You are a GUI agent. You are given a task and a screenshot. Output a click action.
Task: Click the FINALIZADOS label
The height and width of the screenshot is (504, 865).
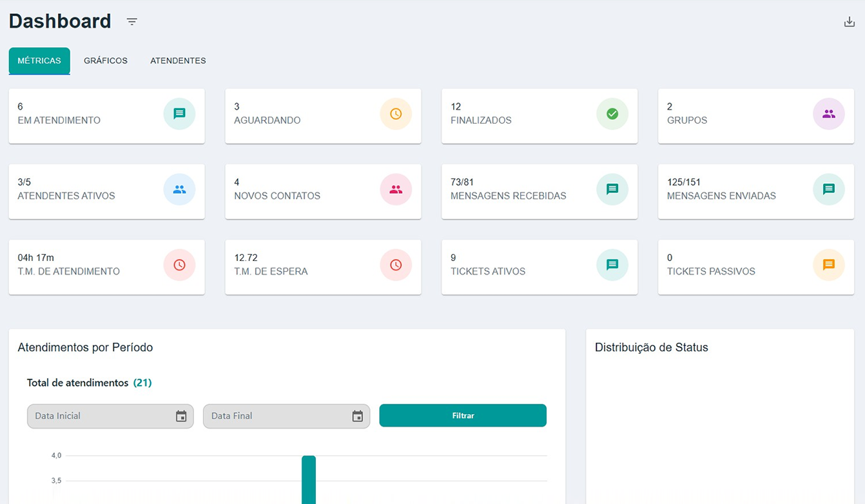pyautogui.click(x=481, y=121)
